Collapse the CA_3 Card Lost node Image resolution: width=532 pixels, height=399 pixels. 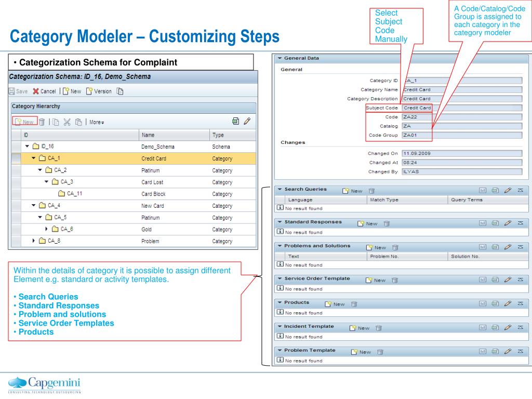point(46,181)
